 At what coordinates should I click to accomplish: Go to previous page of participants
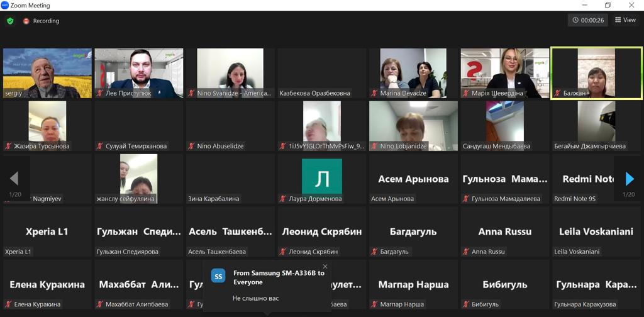coord(14,179)
